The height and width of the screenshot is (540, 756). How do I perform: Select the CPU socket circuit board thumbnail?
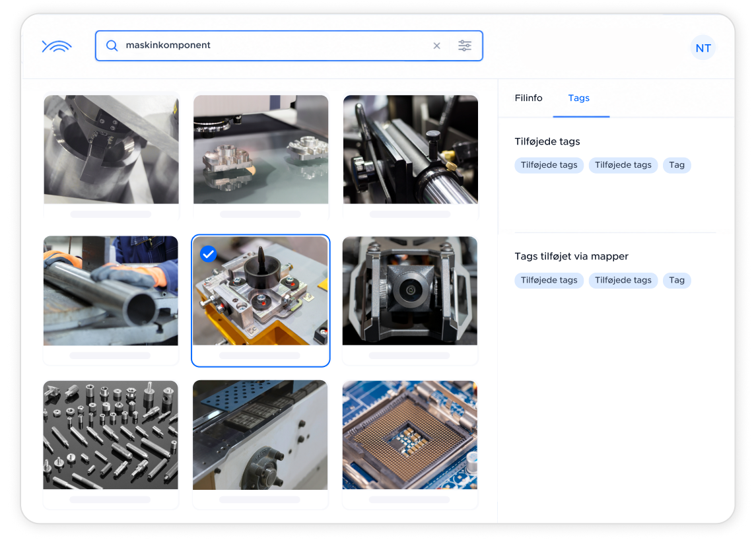410,435
